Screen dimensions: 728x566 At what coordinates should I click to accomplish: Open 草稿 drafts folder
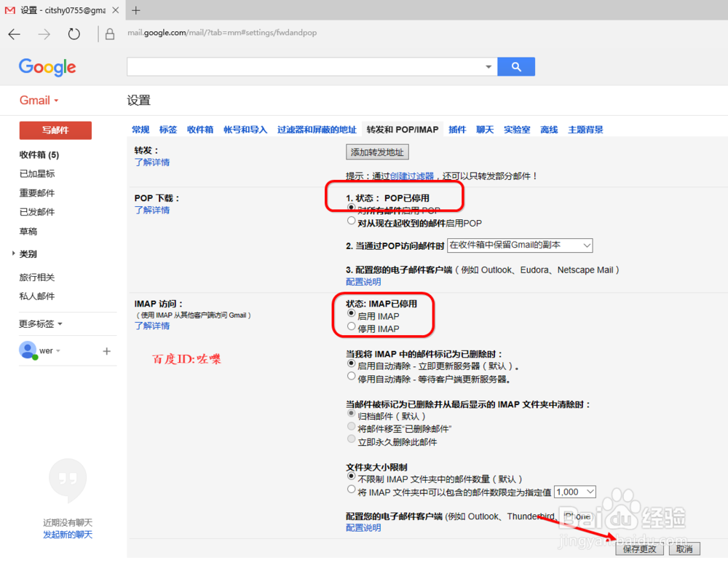point(28,232)
